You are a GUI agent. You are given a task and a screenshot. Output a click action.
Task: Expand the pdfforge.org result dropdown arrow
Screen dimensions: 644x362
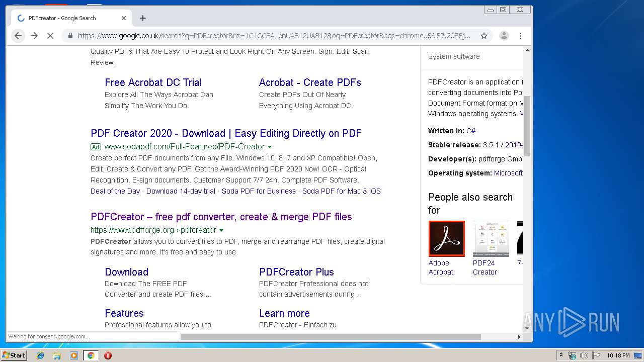[x=221, y=230]
